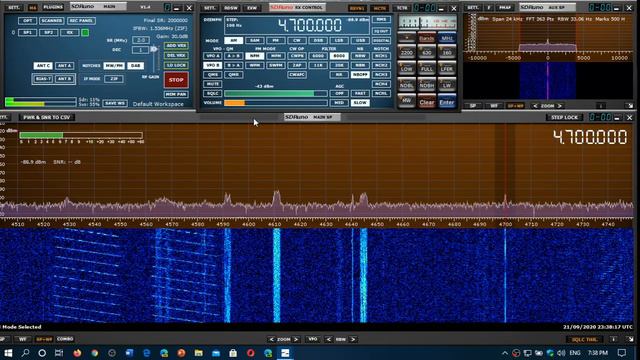Click the ADD VRX button
The width and height of the screenshot is (640, 360).
coord(176,45)
